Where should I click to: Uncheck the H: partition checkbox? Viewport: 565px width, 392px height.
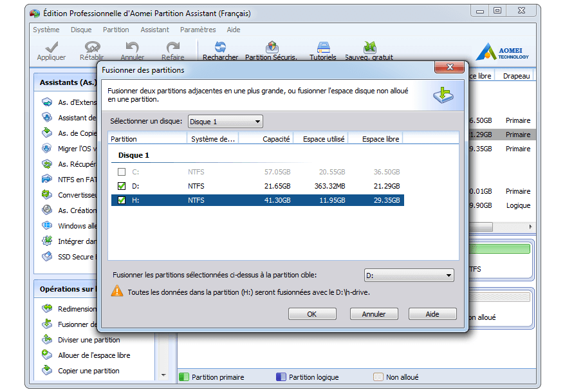[122, 200]
